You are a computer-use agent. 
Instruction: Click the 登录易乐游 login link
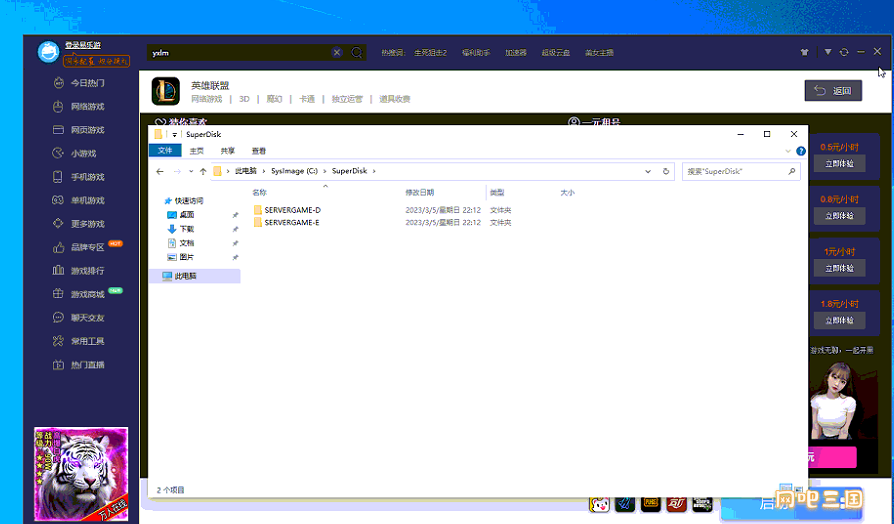[83, 45]
